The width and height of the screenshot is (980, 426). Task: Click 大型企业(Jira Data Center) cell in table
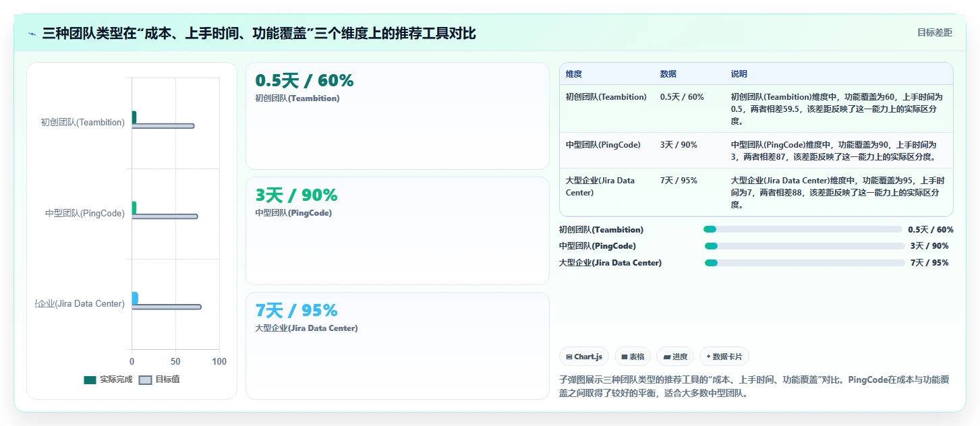point(600,187)
